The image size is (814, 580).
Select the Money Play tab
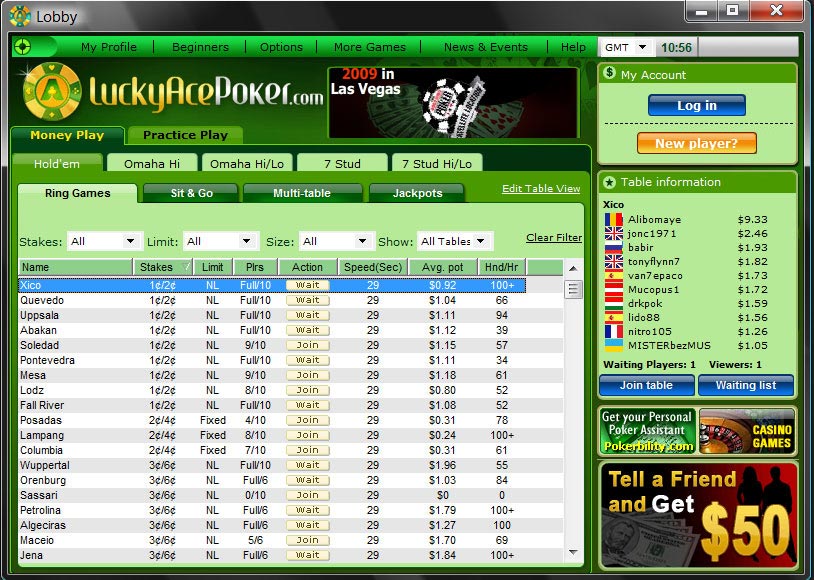(67, 135)
